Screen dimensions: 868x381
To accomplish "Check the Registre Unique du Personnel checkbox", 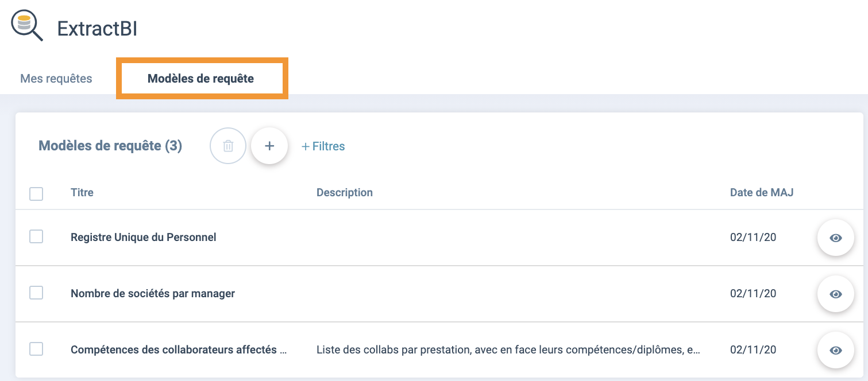I will (36, 236).
